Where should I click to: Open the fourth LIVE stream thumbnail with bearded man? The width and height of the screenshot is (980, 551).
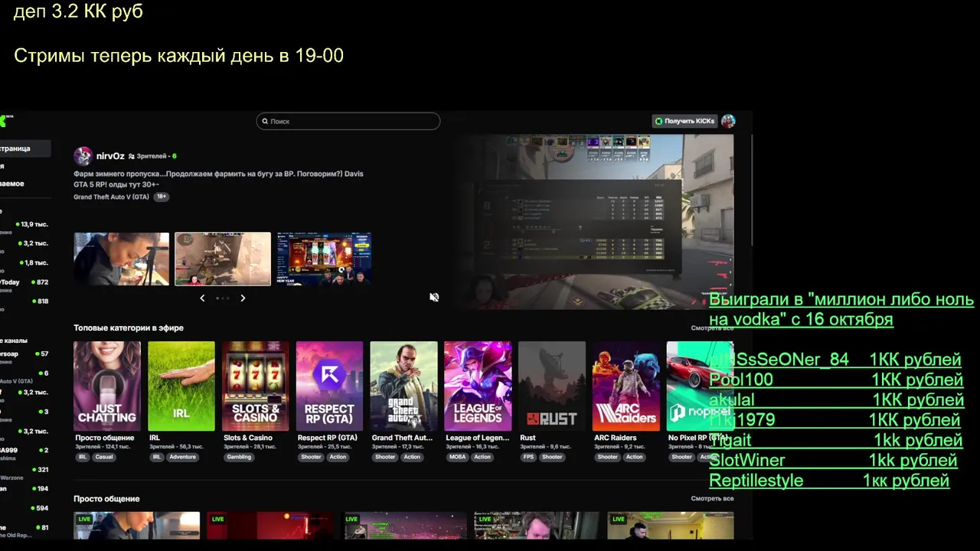pyautogui.click(x=537, y=526)
